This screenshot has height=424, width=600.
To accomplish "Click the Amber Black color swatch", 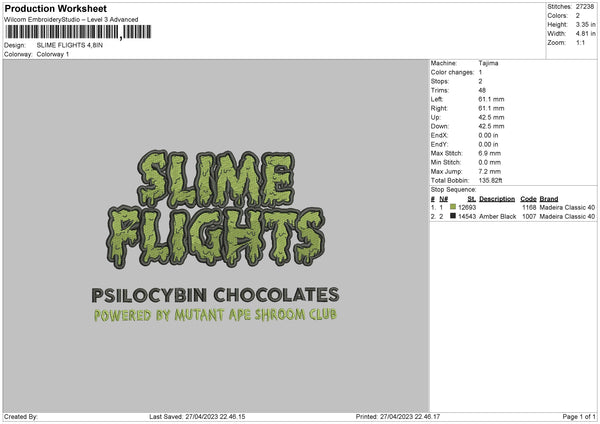I will coord(453,216).
